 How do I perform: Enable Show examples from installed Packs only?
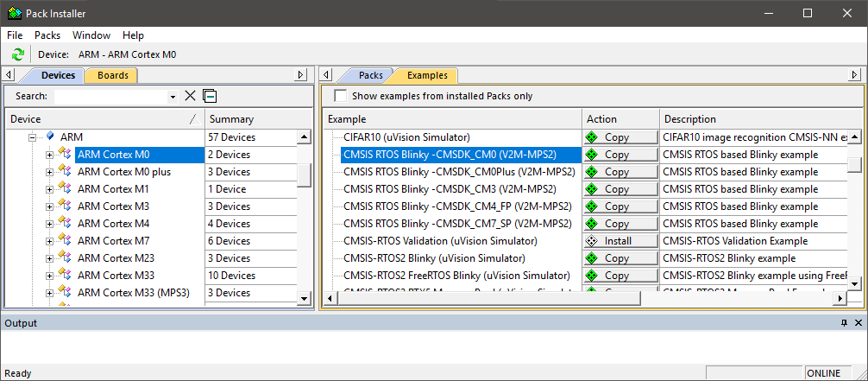tap(341, 96)
